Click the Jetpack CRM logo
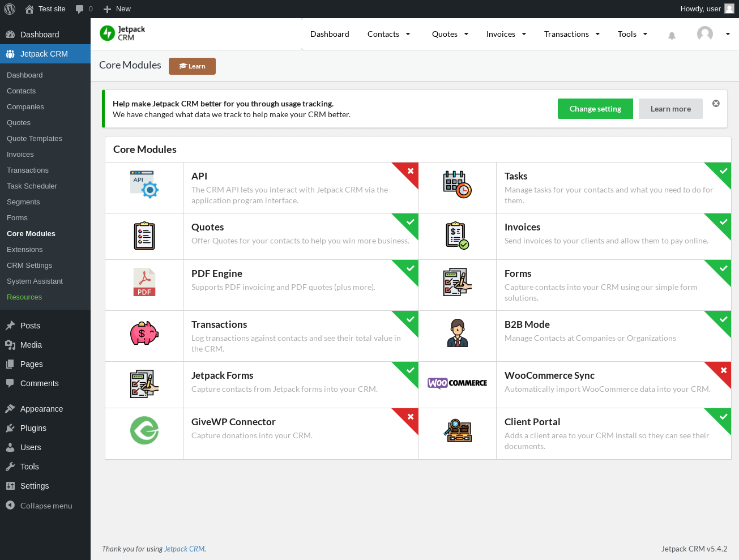739x560 pixels. (x=123, y=33)
